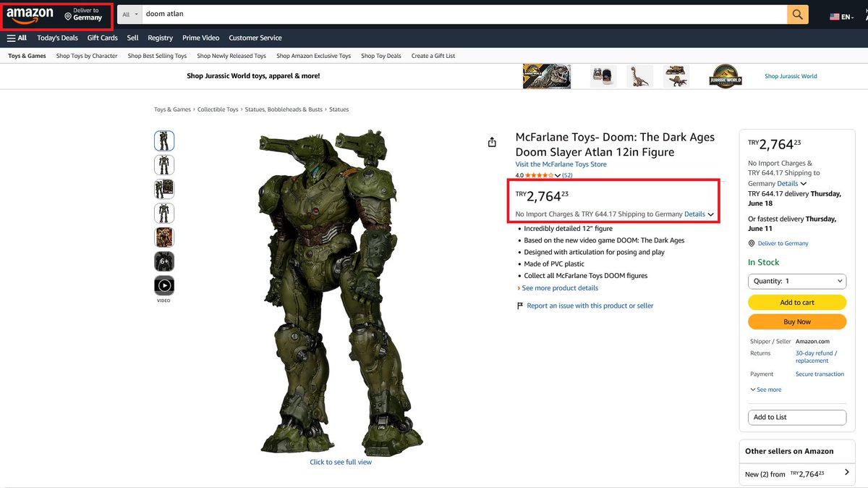Click Add to cart button
The image size is (868, 488).
pyautogui.click(x=797, y=303)
